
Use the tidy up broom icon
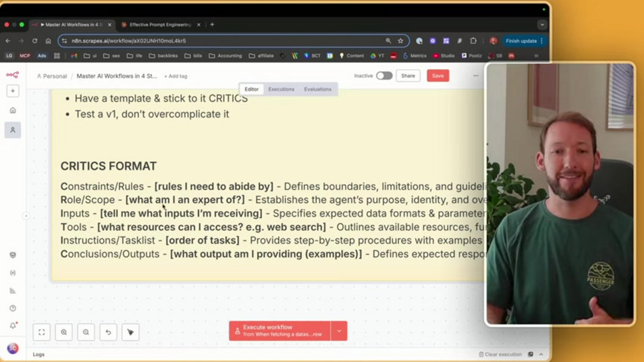click(131, 332)
